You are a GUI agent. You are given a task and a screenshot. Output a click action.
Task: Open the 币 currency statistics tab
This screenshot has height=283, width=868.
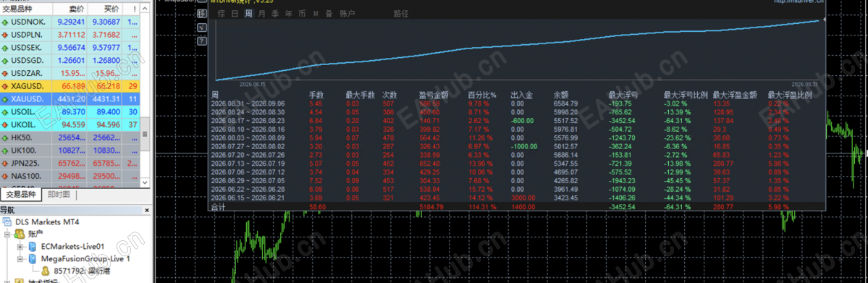(302, 13)
